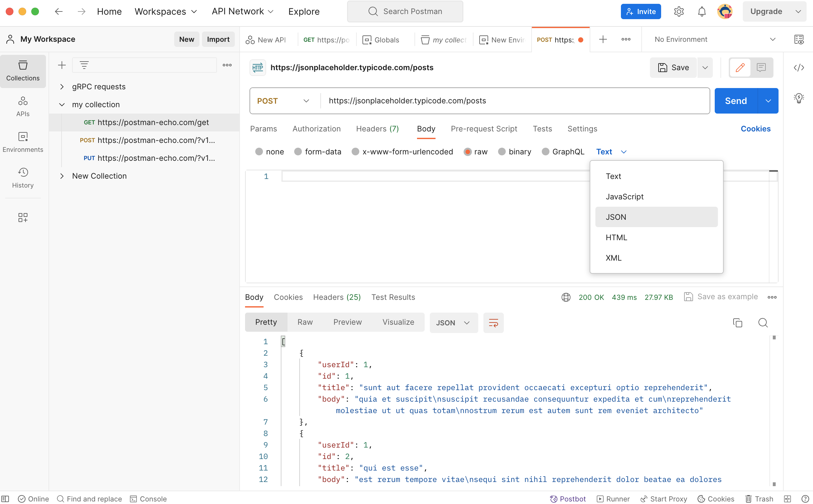Switch to edit mode pencil icon
813x504 pixels.
point(740,68)
